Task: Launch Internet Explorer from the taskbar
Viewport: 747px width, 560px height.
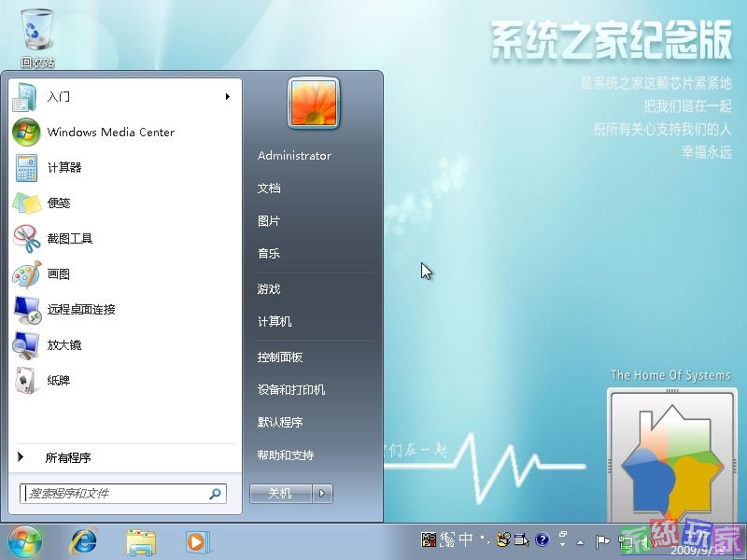Action: coord(84,542)
